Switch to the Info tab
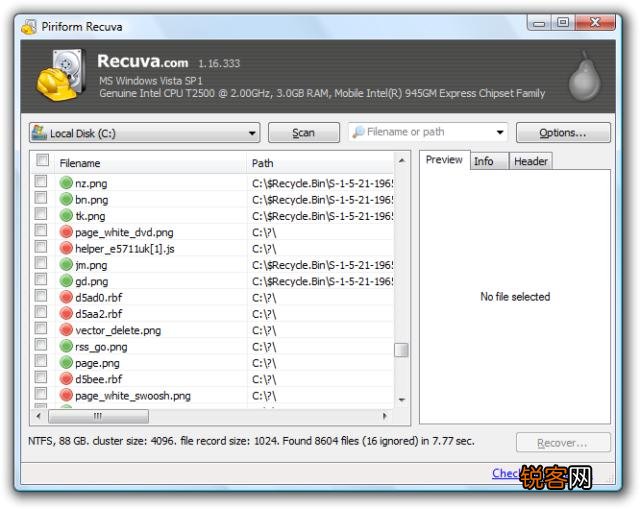Image resolution: width=640 pixels, height=509 pixels. click(x=489, y=161)
